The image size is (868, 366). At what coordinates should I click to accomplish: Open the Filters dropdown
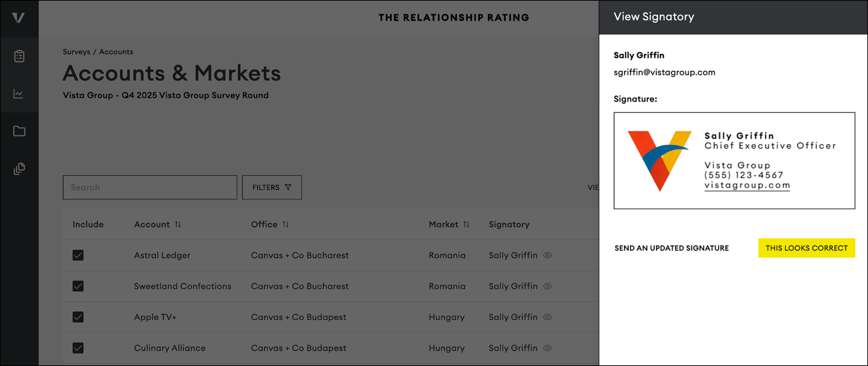[x=272, y=187]
